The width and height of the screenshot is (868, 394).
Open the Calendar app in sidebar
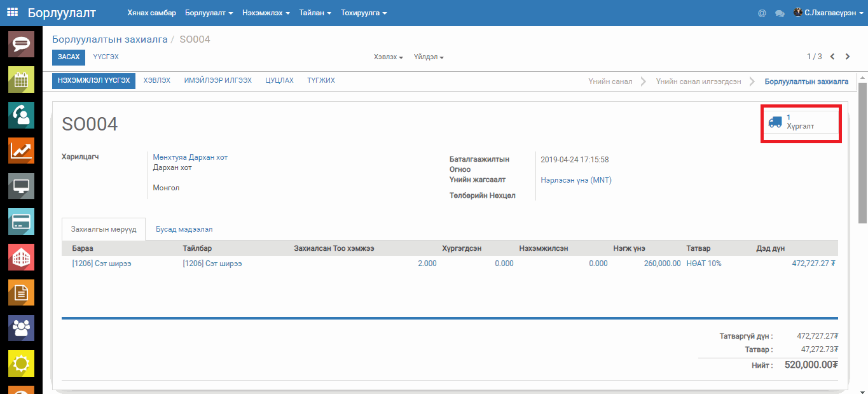click(21, 80)
